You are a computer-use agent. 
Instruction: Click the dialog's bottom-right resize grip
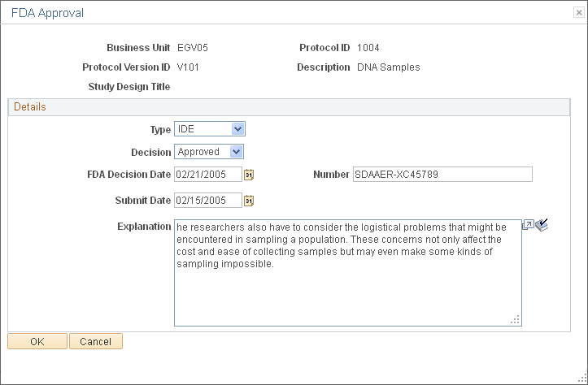point(582,379)
